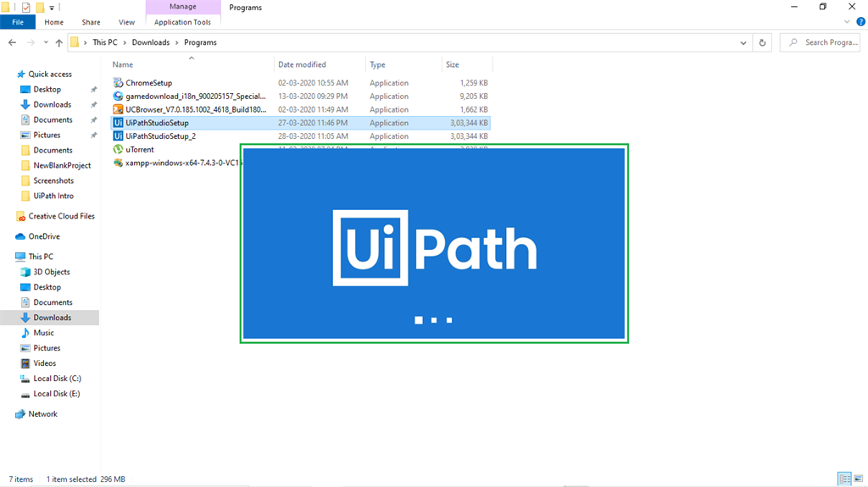868x487 pixels.
Task: Click the Manage contextual tab
Action: point(183,7)
